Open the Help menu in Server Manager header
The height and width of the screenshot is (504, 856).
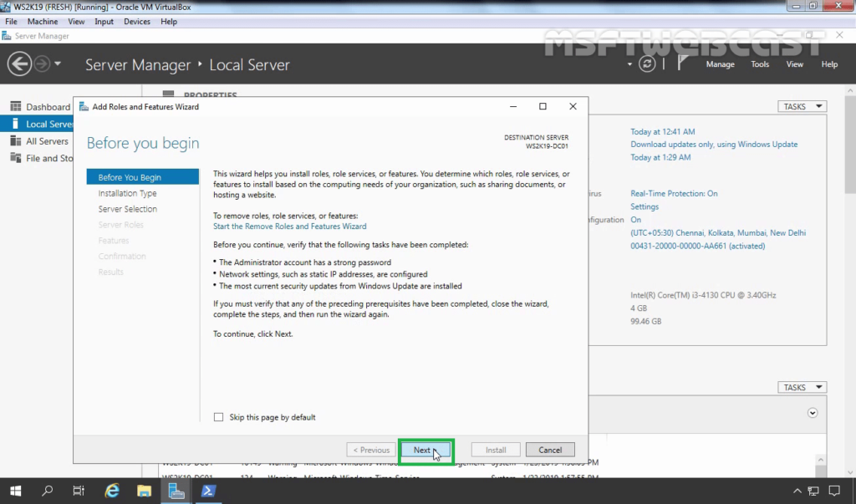pos(829,64)
